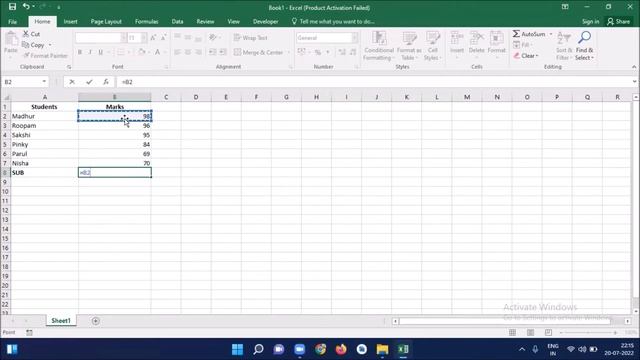The image size is (640, 360).
Task: Select column D header
Action: click(x=196, y=97)
